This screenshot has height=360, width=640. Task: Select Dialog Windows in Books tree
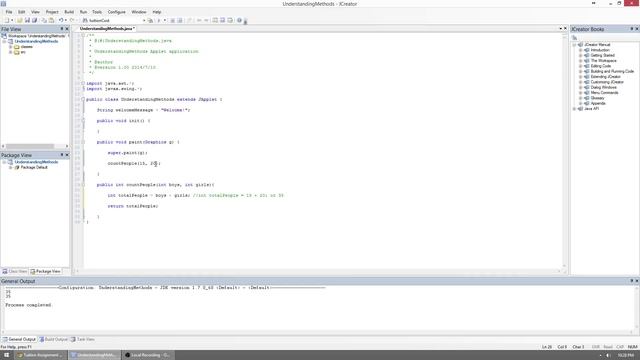coord(603,87)
